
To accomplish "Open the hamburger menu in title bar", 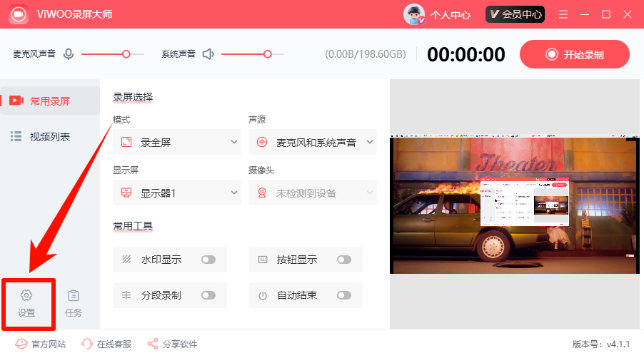I will (x=563, y=15).
